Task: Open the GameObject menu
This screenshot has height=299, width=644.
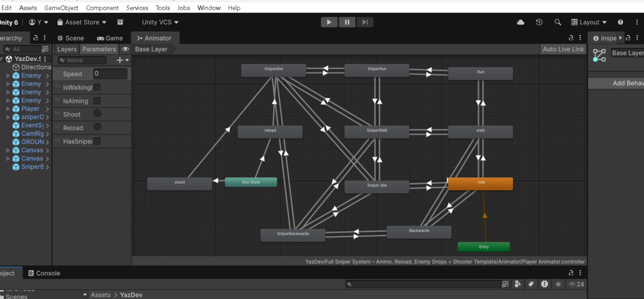Action: point(61,8)
